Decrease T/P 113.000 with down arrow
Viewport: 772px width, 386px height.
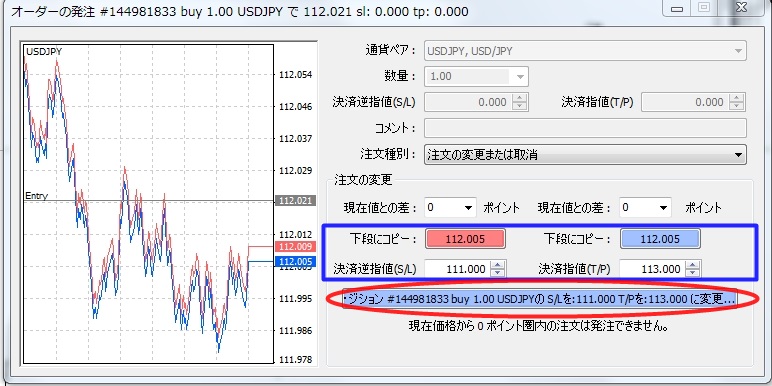(x=693, y=273)
